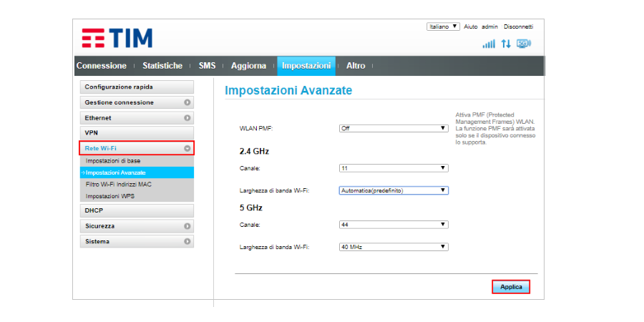
Task: Open Configurazione rapida in sidebar
Action: coord(137,87)
